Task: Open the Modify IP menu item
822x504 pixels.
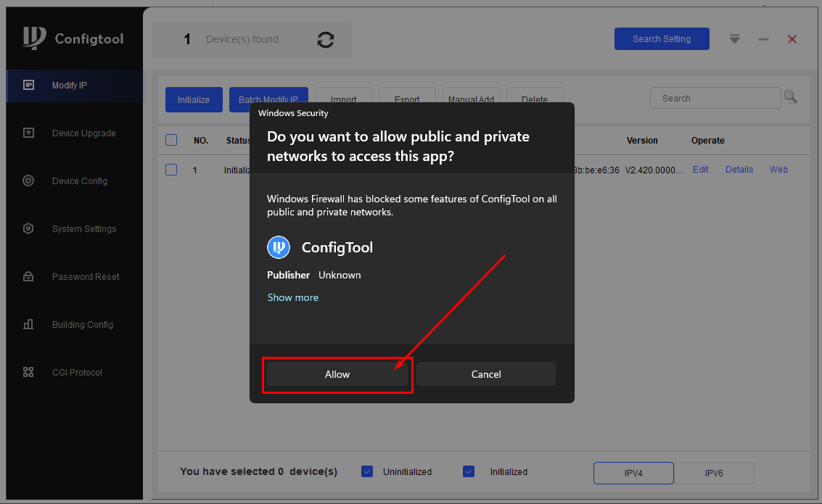Action: pos(75,86)
